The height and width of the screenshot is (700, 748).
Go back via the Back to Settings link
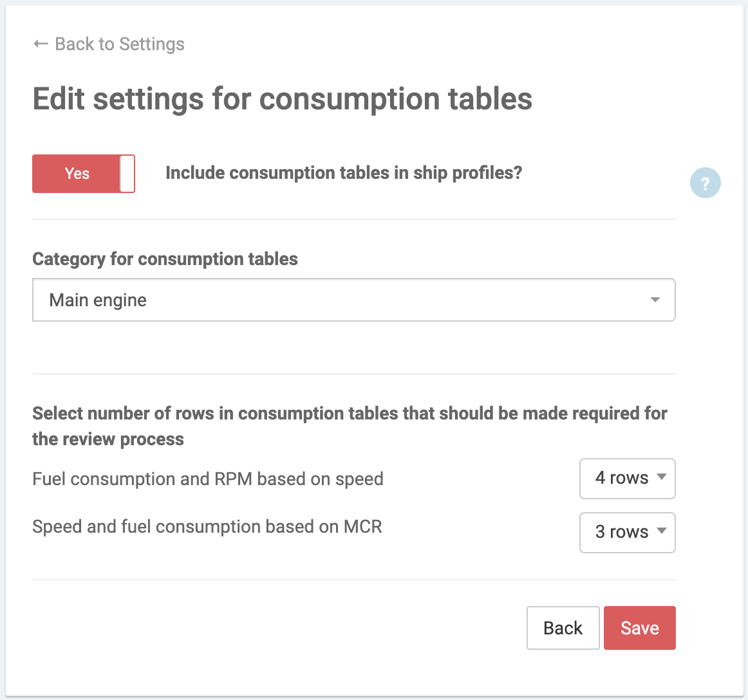pyautogui.click(x=120, y=44)
